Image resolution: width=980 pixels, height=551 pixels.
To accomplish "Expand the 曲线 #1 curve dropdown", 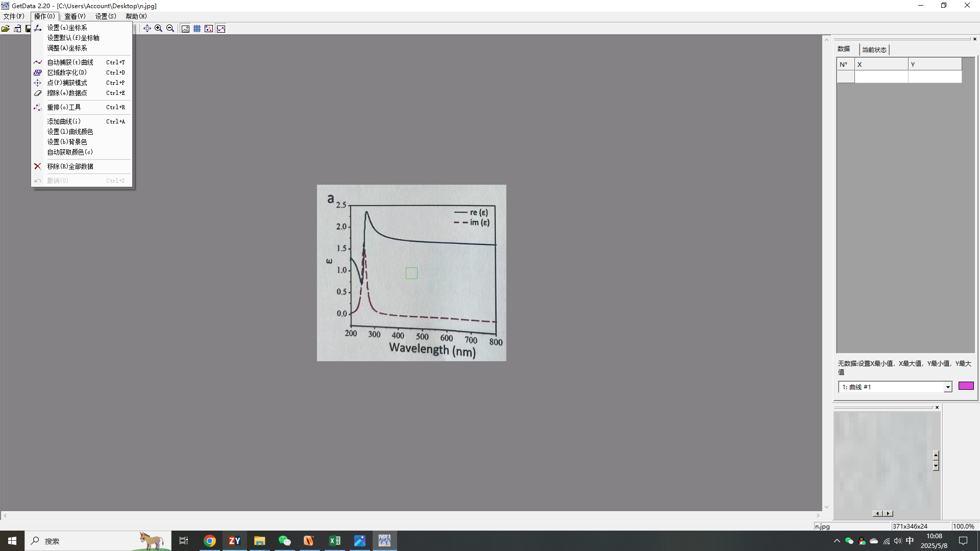I will pos(948,387).
